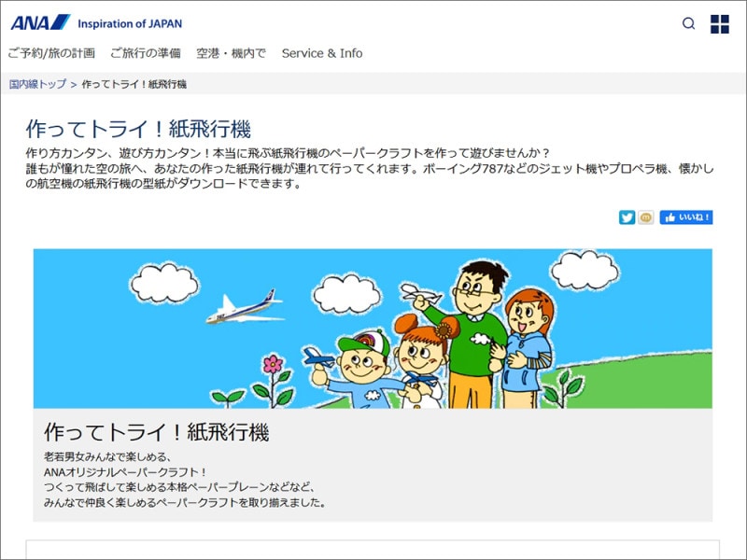Click the blue 作ってトライ！紙飛行機 page heading
This screenshot has height=560, width=747.
(x=138, y=129)
